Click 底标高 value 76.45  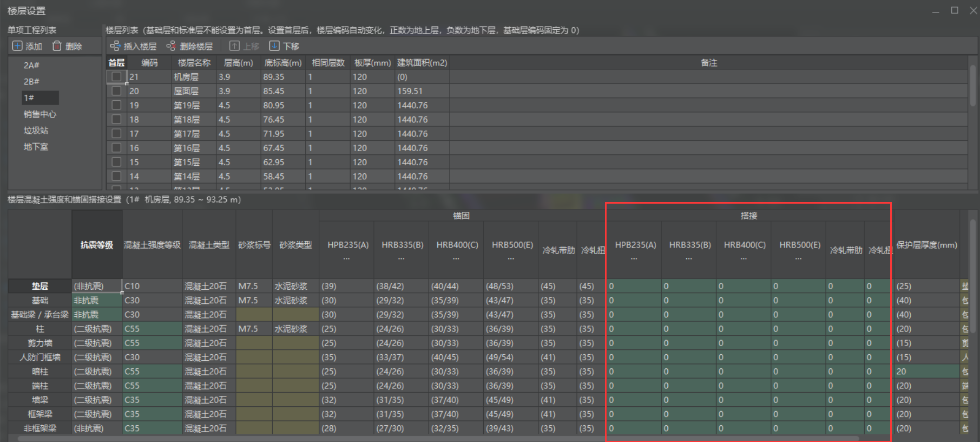pos(283,119)
